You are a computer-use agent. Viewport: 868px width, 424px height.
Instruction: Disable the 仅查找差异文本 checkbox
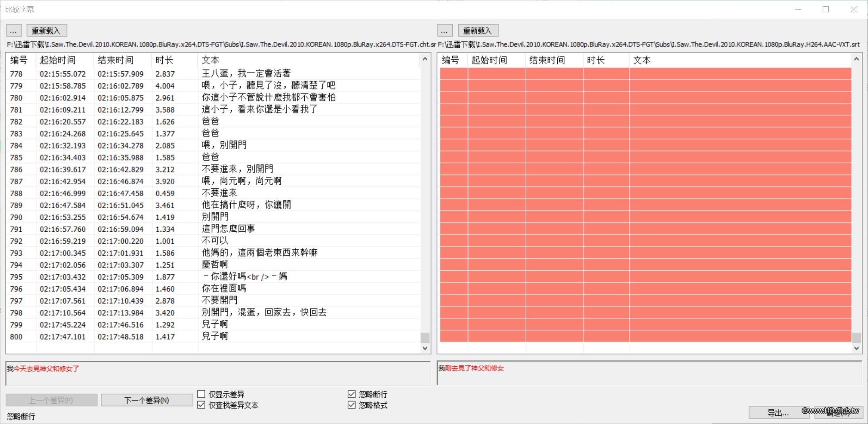(x=201, y=405)
